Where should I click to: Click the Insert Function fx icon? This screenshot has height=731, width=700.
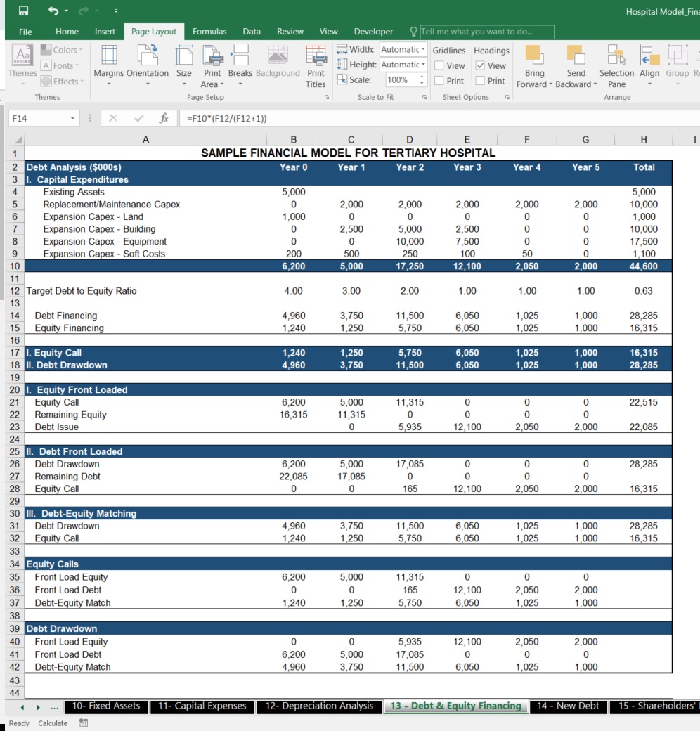tap(164, 118)
